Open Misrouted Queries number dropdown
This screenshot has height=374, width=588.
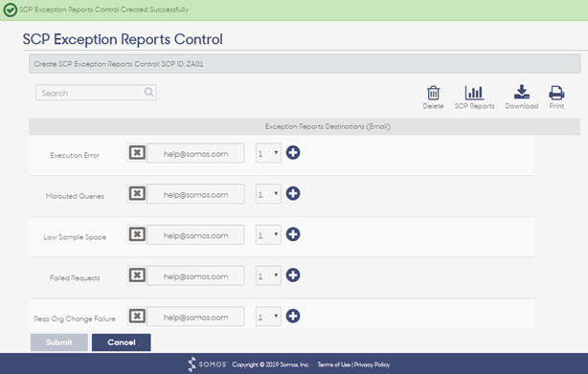(x=268, y=193)
